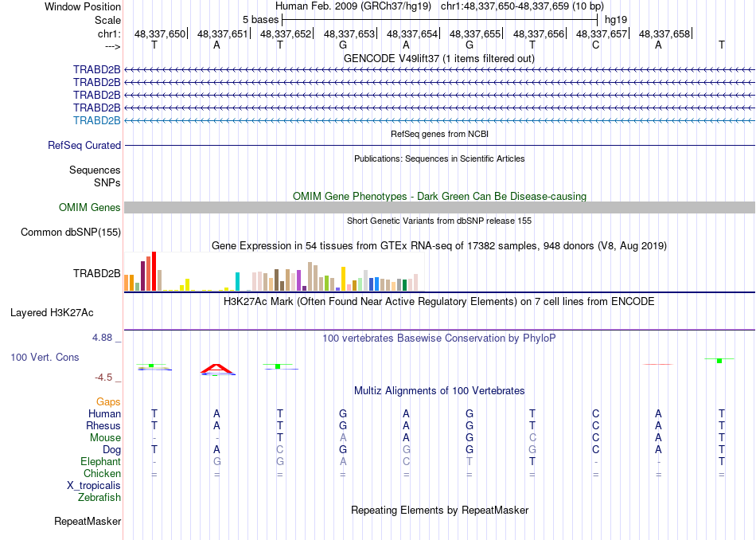Image resolution: width=756 pixels, height=540 pixels.
Task: Click the RepeatMasker track label
Action: tap(88, 521)
